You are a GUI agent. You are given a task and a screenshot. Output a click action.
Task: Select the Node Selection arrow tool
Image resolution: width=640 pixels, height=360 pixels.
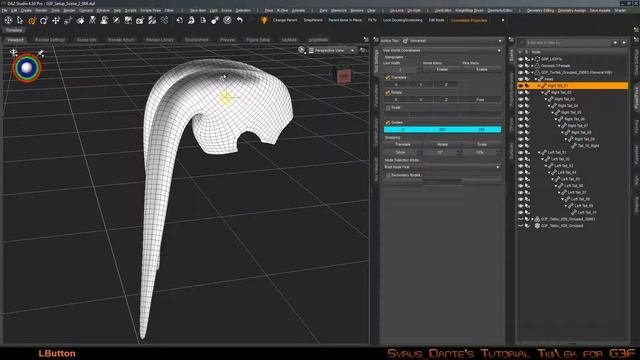(x=20, y=20)
